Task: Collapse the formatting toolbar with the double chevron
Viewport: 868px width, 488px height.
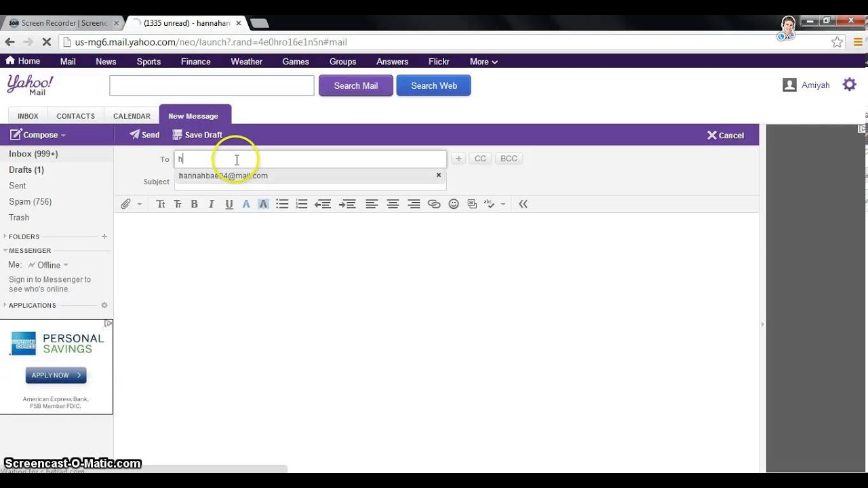Action: (523, 204)
